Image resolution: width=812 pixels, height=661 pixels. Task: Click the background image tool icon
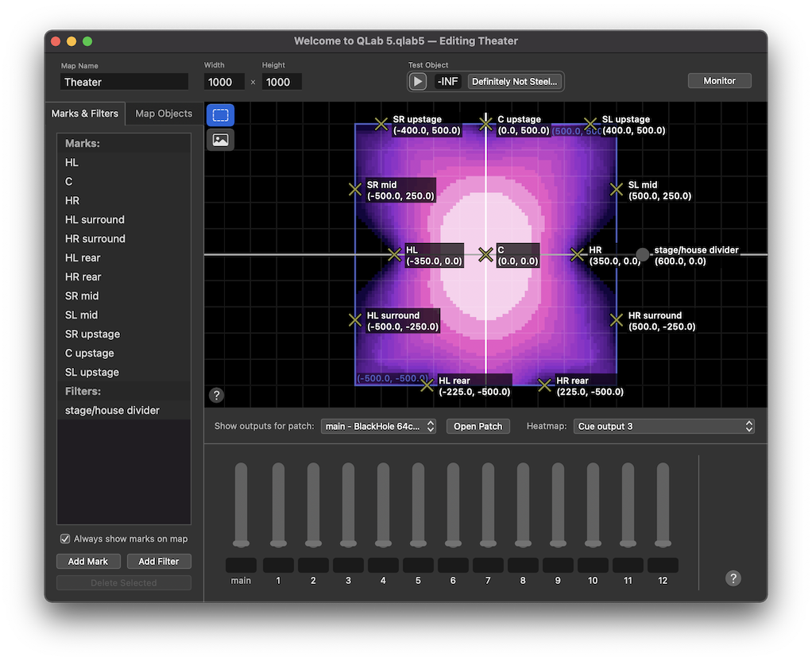220,140
